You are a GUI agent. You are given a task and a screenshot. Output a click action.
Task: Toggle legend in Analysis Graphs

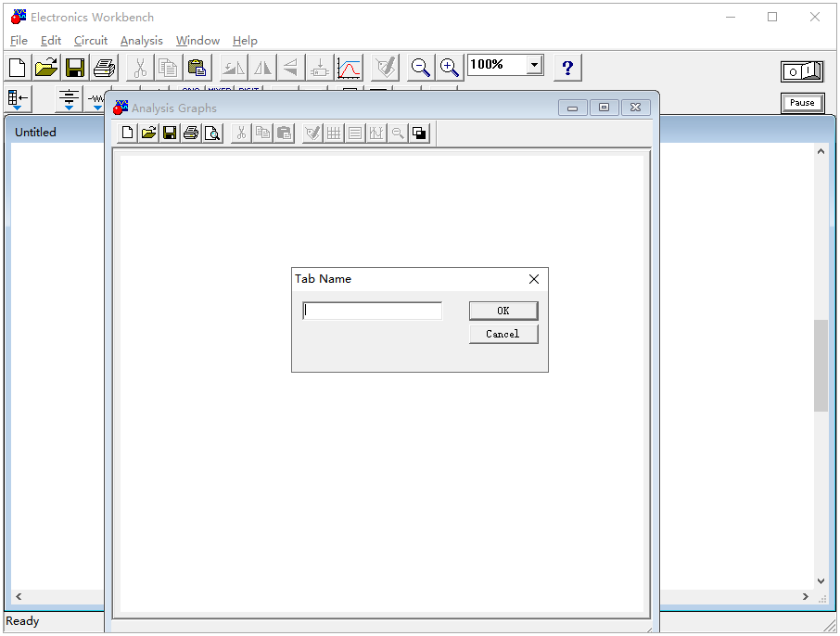(x=355, y=133)
